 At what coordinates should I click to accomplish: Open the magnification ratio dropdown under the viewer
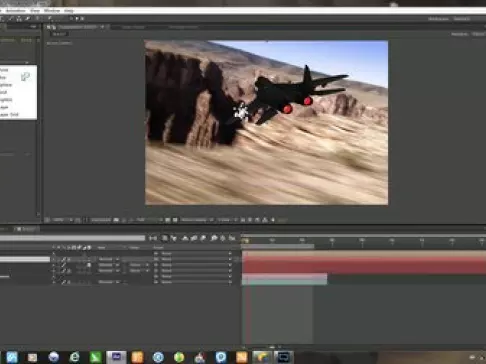click(62, 220)
